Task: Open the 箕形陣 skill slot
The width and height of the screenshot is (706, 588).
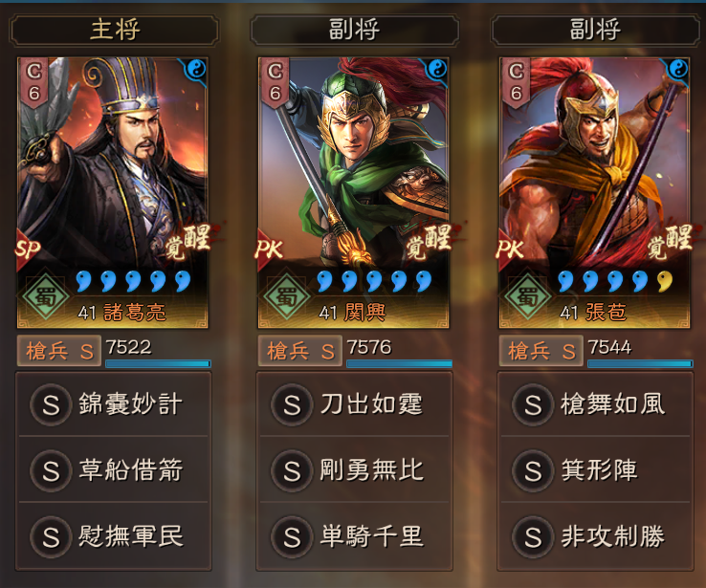Action: tap(595, 470)
